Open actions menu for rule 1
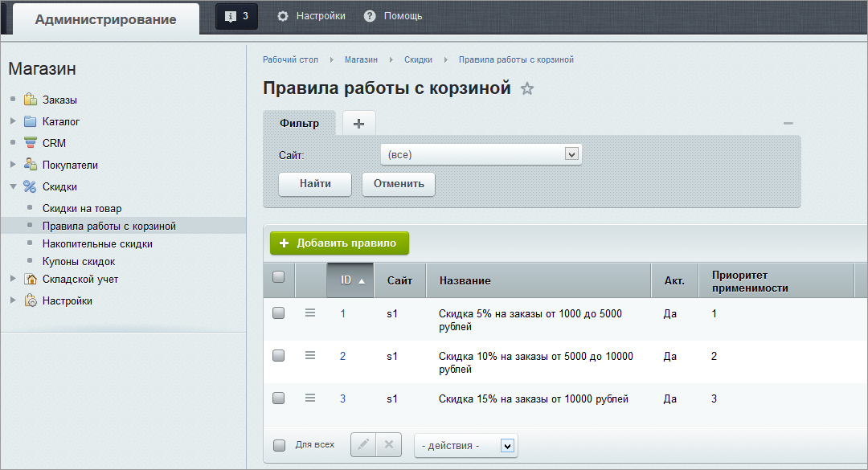Image resolution: width=868 pixels, height=470 pixels. (310, 313)
